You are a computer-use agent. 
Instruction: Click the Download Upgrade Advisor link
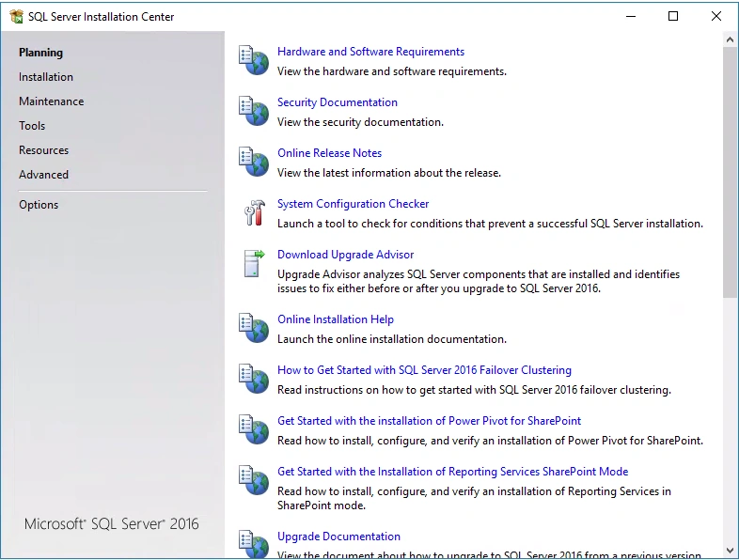click(x=345, y=255)
